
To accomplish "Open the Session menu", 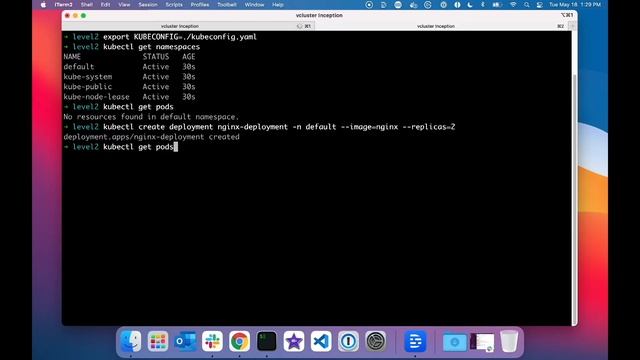I will point(148,5).
